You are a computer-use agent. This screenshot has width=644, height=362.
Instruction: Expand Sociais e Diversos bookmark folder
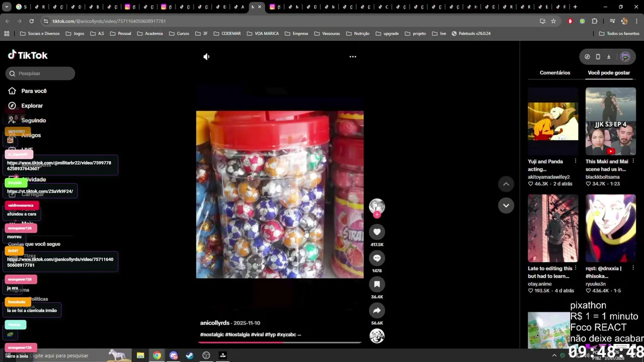click(40, 34)
